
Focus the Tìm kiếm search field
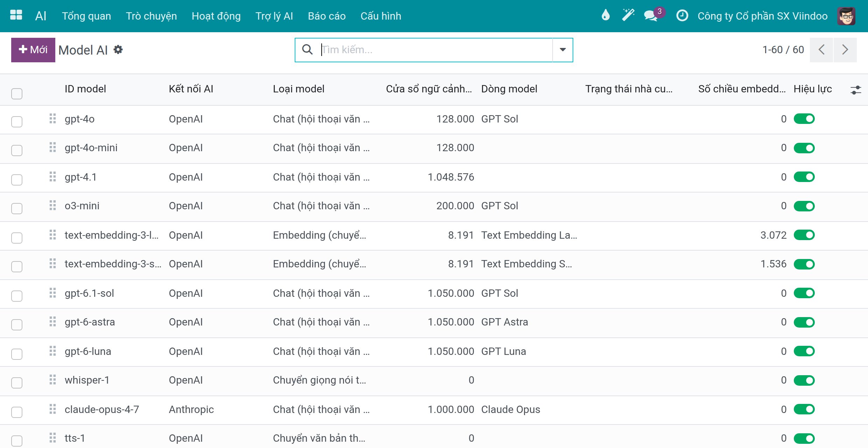click(x=436, y=50)
